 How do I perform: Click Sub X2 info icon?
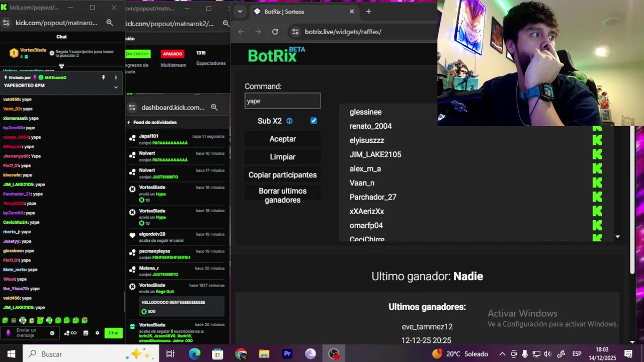pos(289,121)
